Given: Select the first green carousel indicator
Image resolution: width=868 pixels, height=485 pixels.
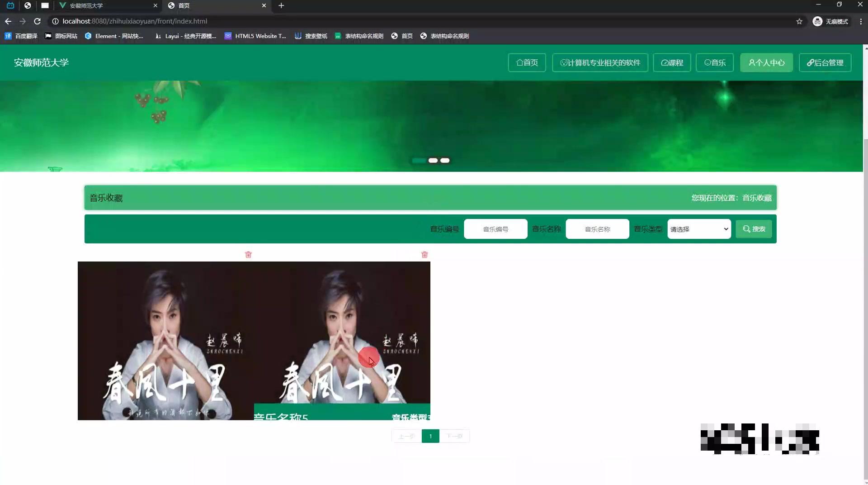Looking at the screenshot, I should point(419,161).
